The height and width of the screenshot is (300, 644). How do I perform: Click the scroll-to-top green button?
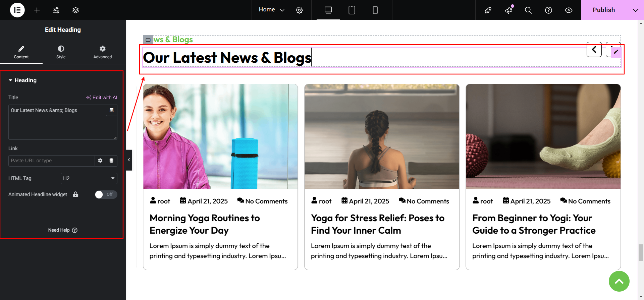point(619,281)
